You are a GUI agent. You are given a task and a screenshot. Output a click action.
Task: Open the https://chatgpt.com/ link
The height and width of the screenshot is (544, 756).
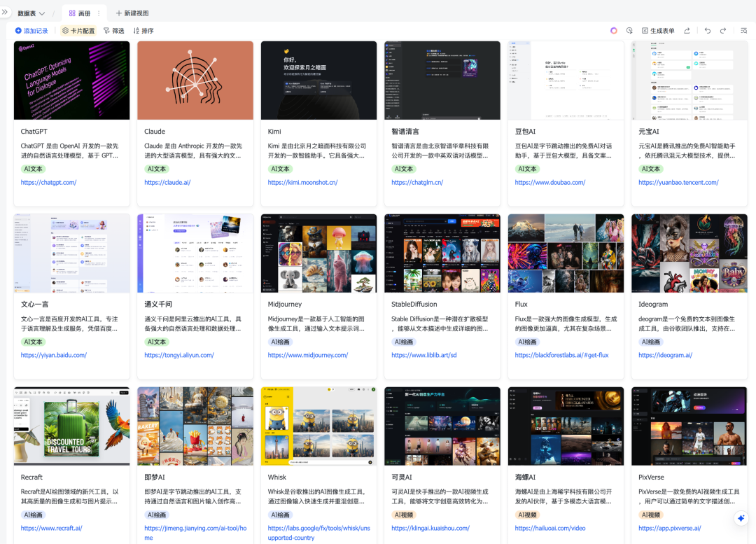click(x=49, y=182)
